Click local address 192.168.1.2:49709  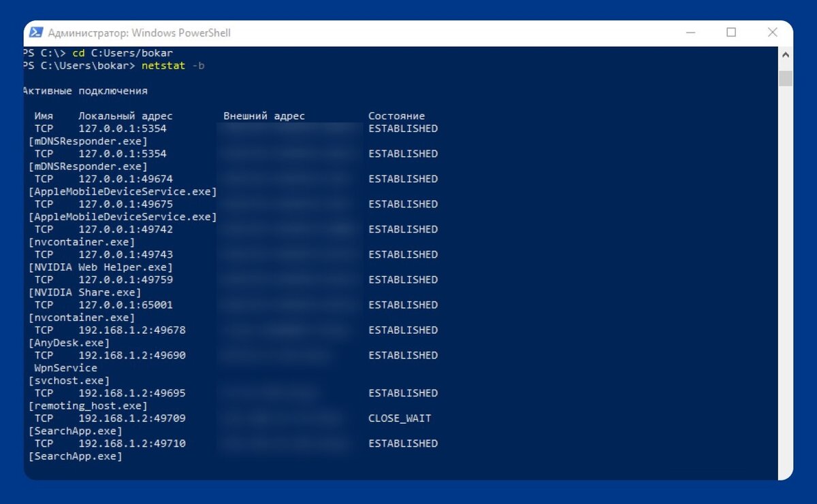coord(132,418)
